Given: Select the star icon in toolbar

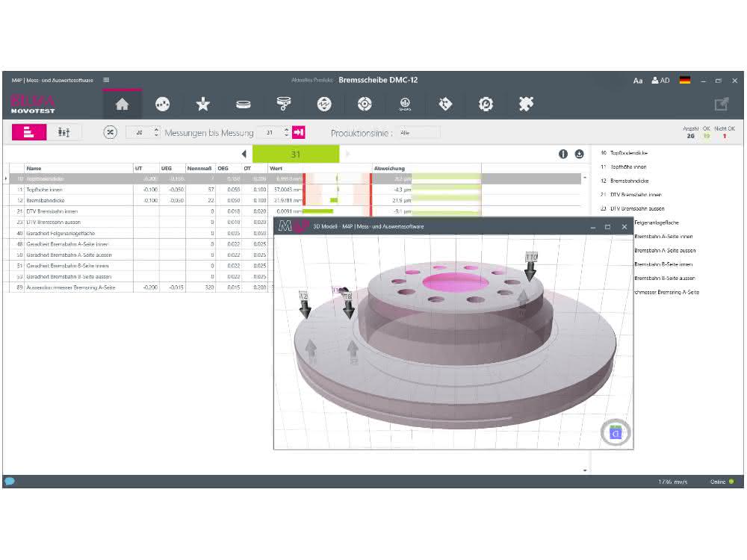Looking at the screenshot, I should tap(203, 104).
